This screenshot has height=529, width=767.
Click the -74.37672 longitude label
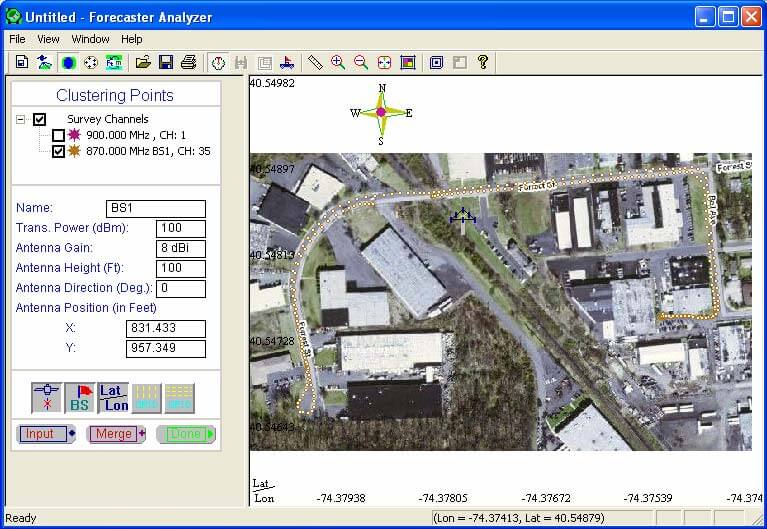(546, 499)
